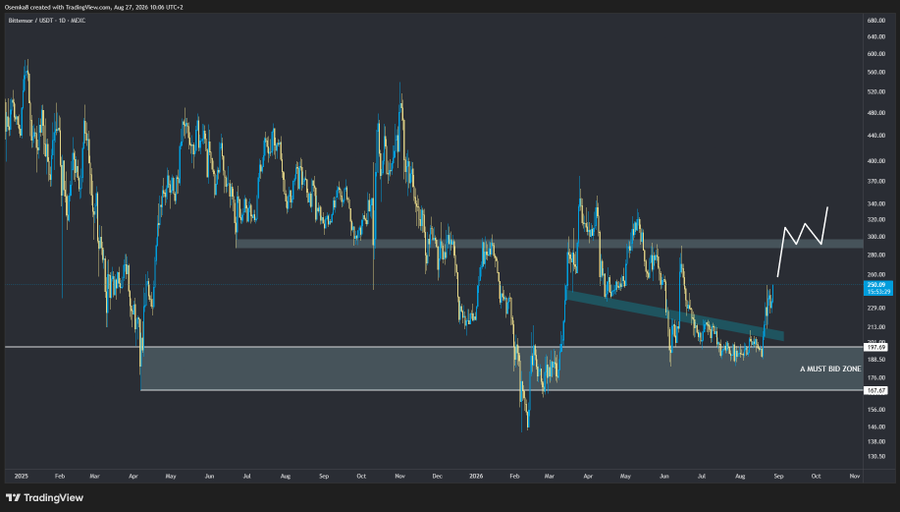Click the Bittensor / USDT symbol title
This screenshot has height=512, width=900.
46,21
